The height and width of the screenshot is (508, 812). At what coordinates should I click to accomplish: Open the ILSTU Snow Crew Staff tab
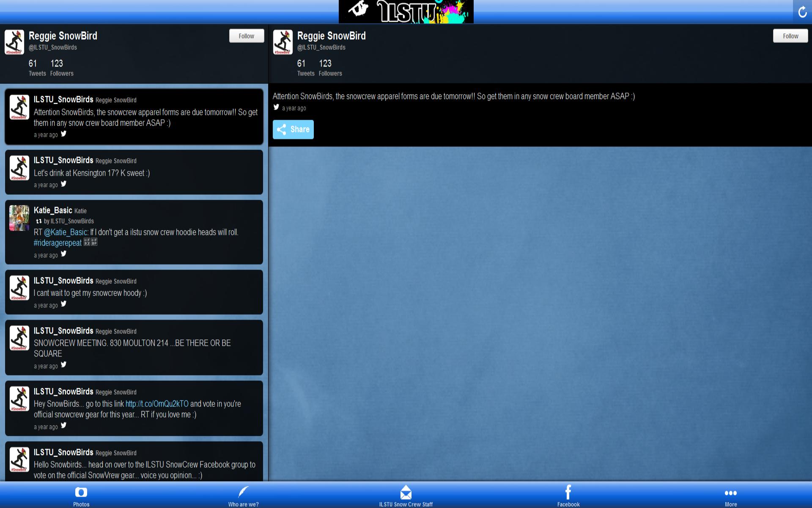(x=406, y=496)
